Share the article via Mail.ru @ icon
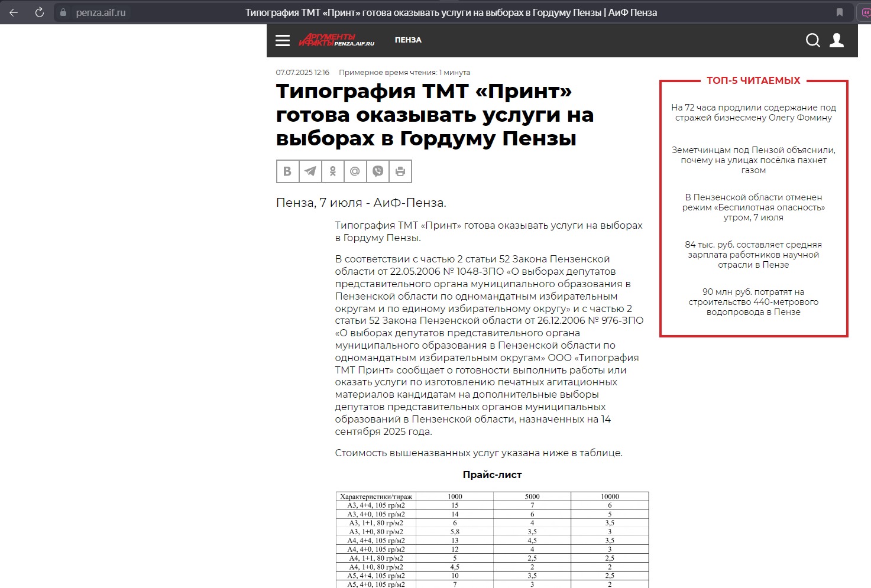 [x=355, y=171]
